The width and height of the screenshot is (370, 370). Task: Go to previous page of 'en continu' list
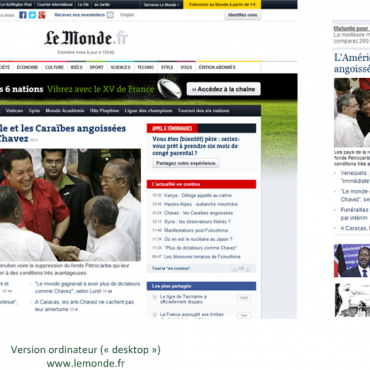click(234, 268)
